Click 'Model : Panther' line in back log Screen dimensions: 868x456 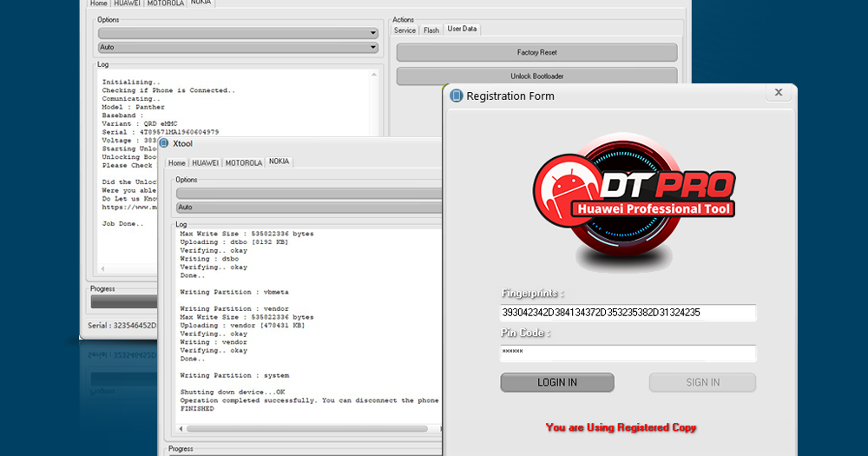[x=133, y=107]
